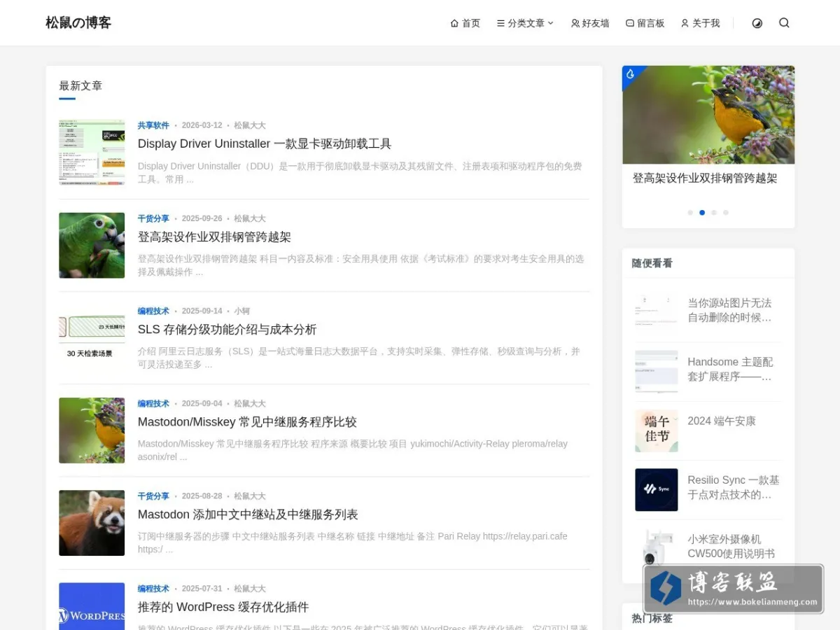Open the Display Driver Uninstaller article title
The image size is (840, 630).
265,143
